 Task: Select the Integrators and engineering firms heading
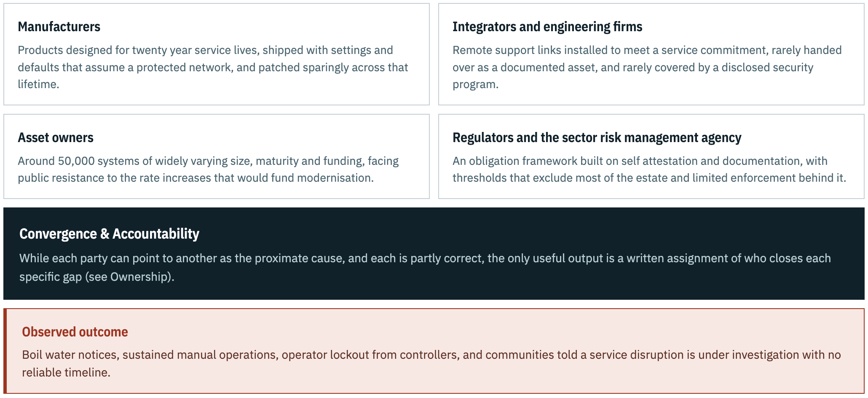pyautogui.click(x=547, y=27)
